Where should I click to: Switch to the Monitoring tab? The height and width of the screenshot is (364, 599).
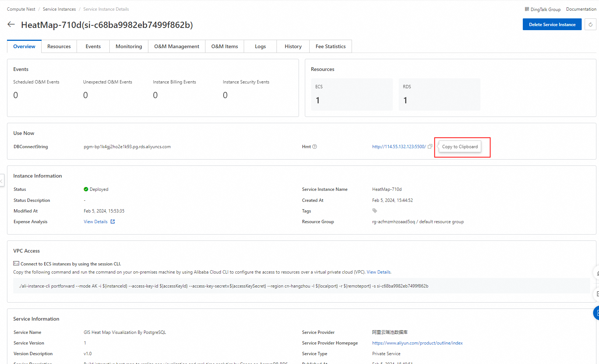click(x=129, y=46)
